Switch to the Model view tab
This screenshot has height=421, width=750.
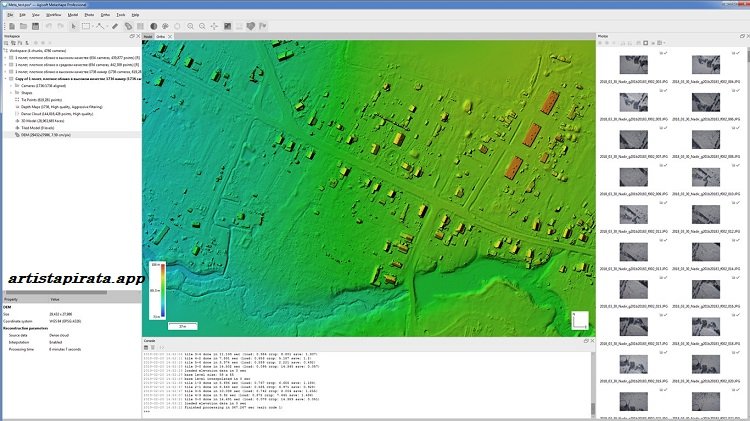(148, 36)
